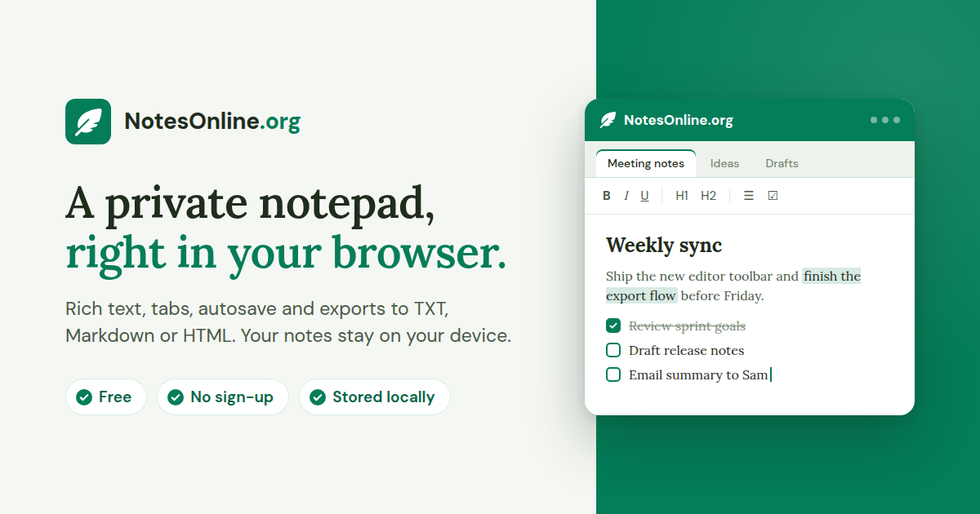The width and height of the screenshot is (980, 514).
Task: Check the Email summary to Sam checkbox
Action: click(613, 375)
